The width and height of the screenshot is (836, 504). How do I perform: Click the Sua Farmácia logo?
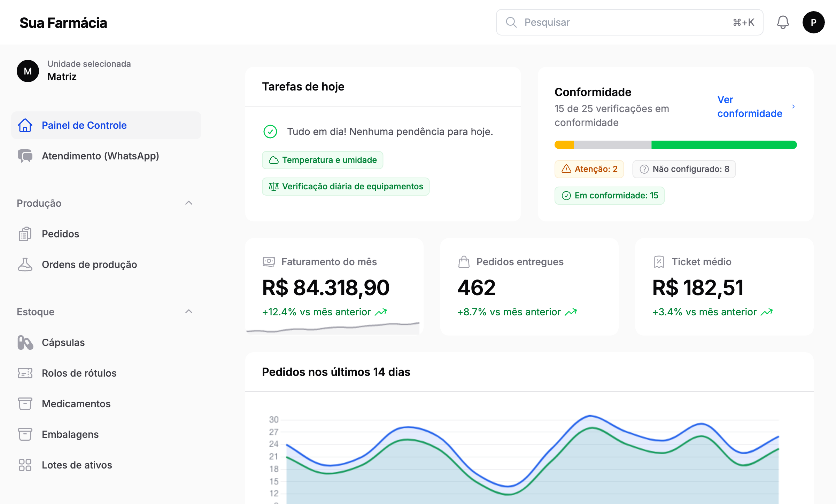pyautogui.click(x=63, y=23)
